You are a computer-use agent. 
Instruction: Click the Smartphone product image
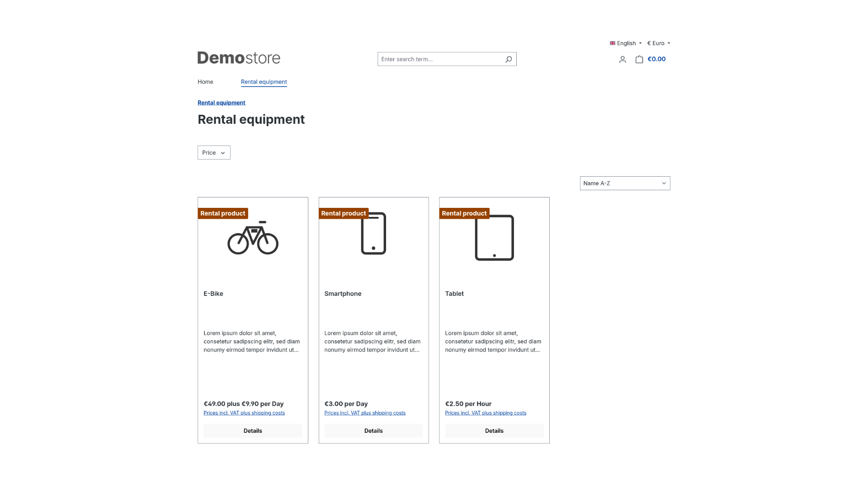click(373, 233)
